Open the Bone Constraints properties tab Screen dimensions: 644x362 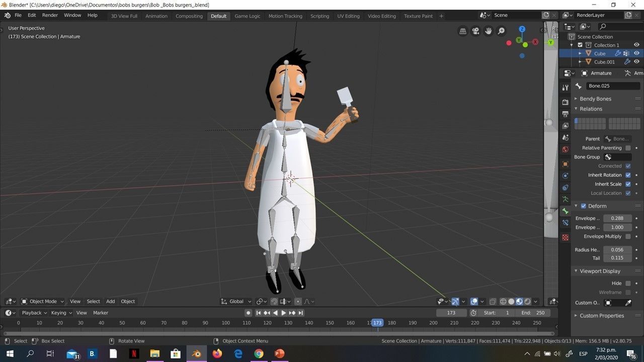tap(565, 223)
